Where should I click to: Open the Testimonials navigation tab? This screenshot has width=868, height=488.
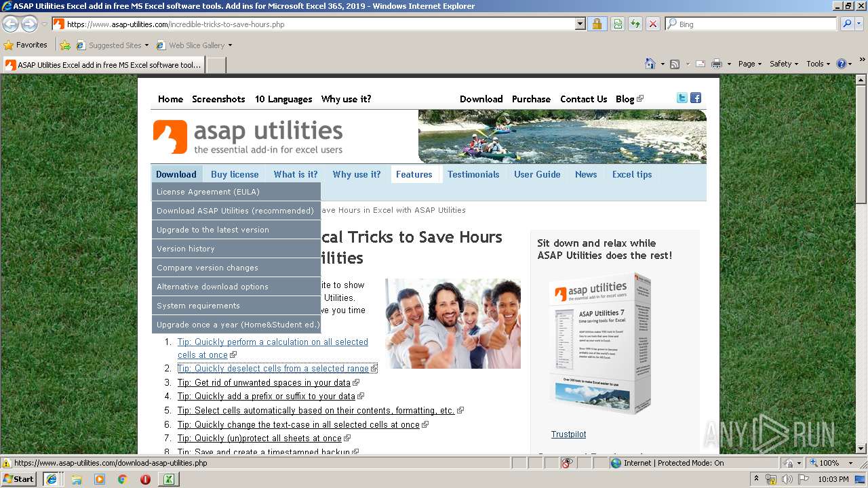click(473, 174)
